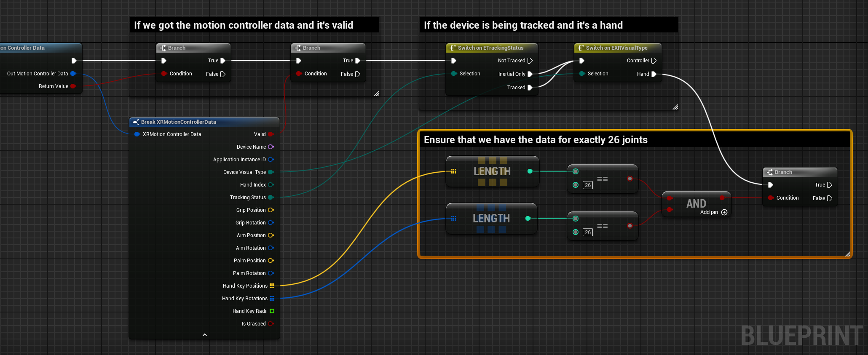Click the Hand Key Positions array pin
This screenshot has width=868, height=355.
[x=272, y=286]
